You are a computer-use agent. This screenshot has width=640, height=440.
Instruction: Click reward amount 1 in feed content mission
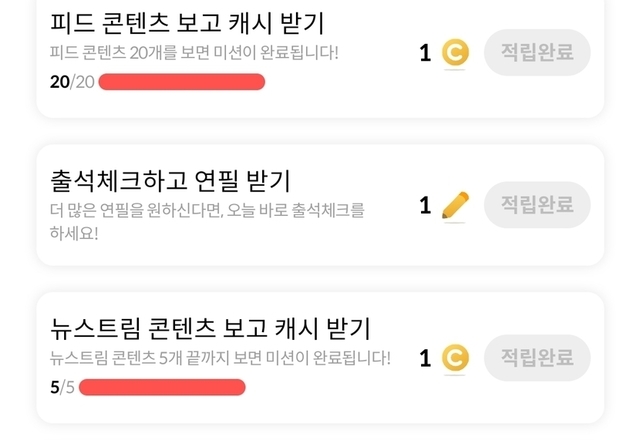pyautogui.click(x=425, y=52)
